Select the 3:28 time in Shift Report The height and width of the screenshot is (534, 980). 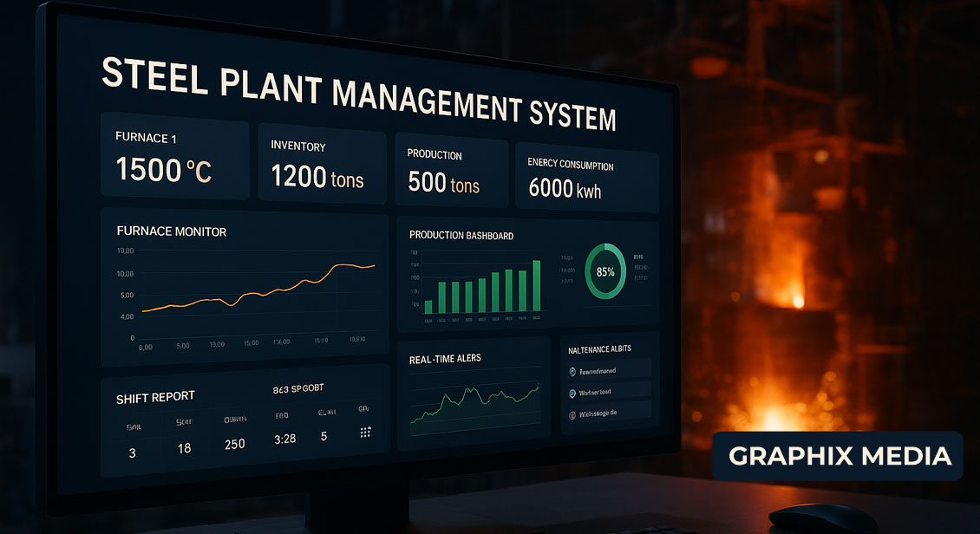(x=284, y=439)
